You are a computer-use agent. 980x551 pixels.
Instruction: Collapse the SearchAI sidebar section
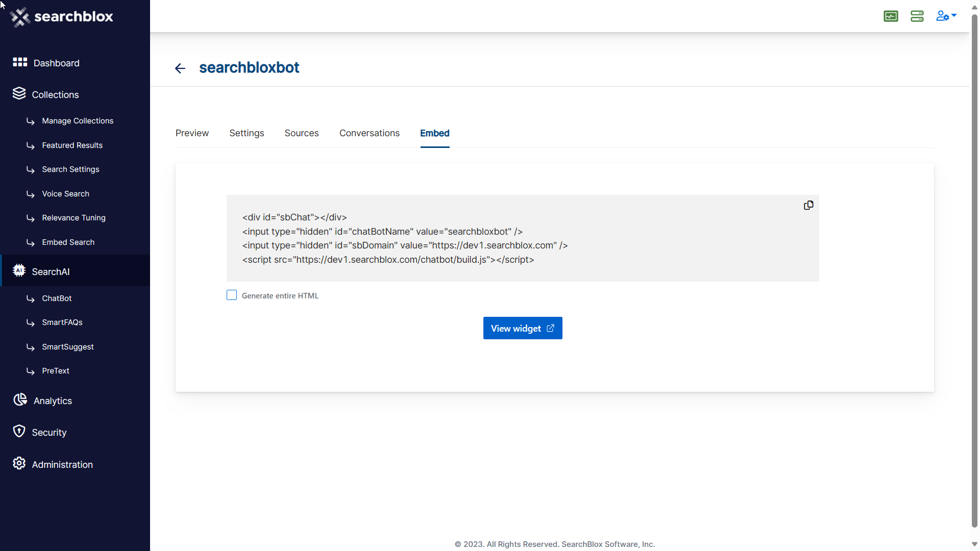(x=51, y=271)
